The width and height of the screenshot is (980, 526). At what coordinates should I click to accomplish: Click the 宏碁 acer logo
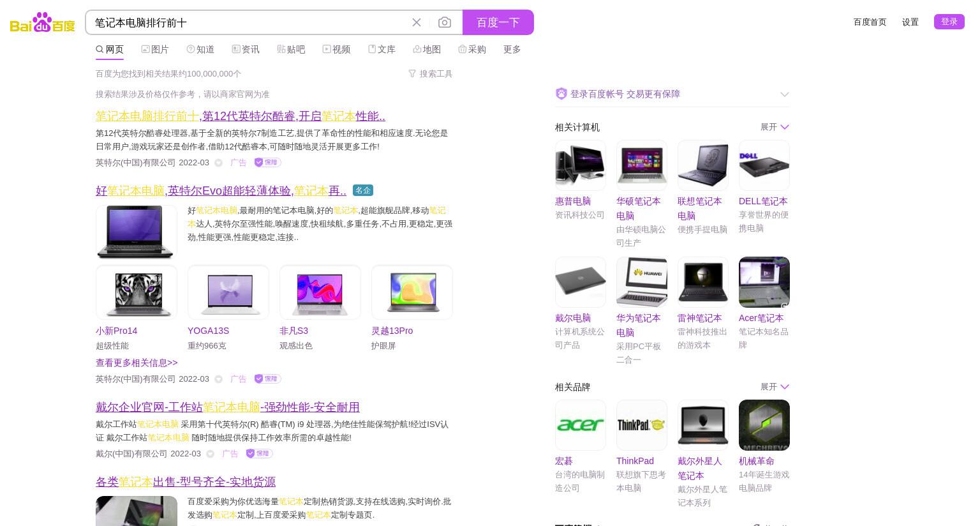pos(581,425)
